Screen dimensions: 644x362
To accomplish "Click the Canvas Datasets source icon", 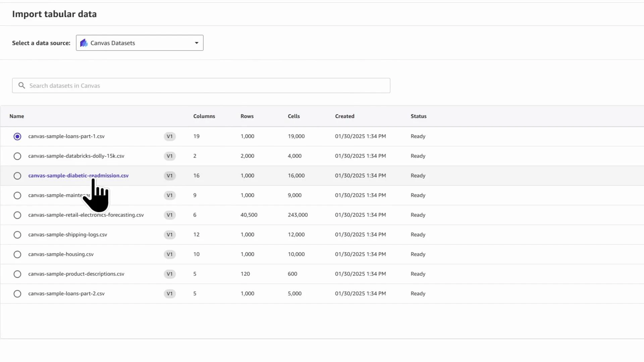I will pyautogui.click(x=84, y=43).
